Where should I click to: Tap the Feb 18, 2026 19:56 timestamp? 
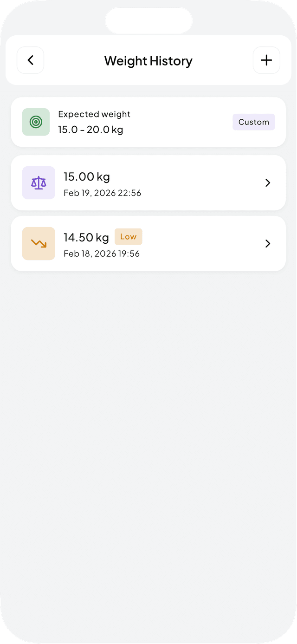coord(102,254)
